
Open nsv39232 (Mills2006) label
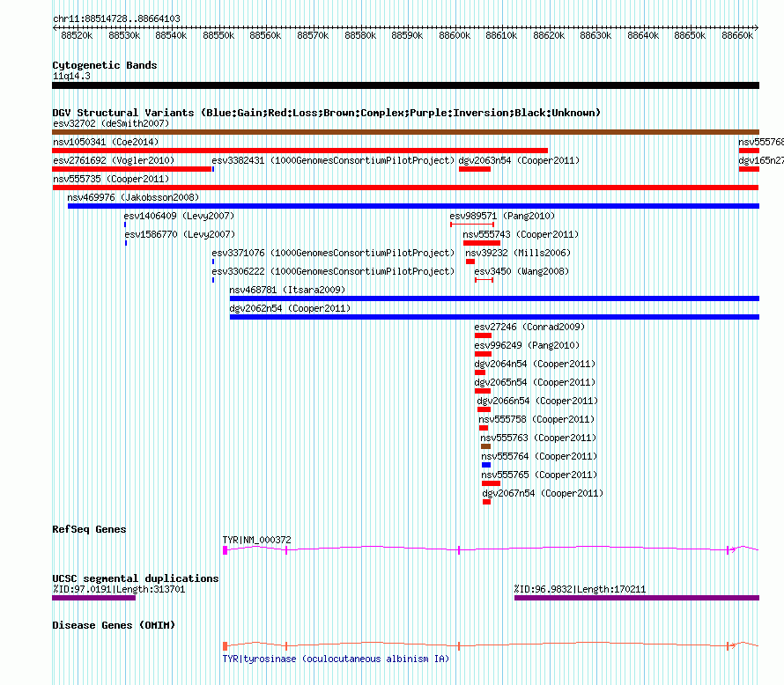[518, 253]
